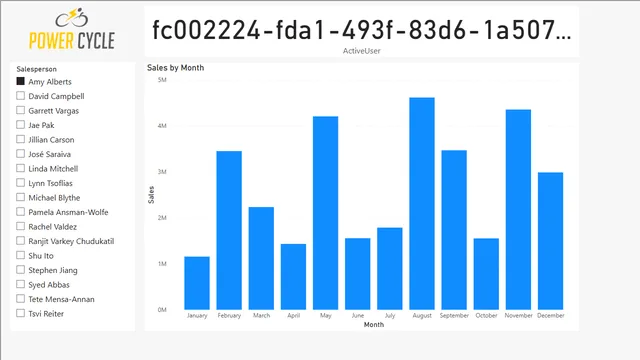
Task: Click the 'July' axis label
Action: tap(390, 316)
